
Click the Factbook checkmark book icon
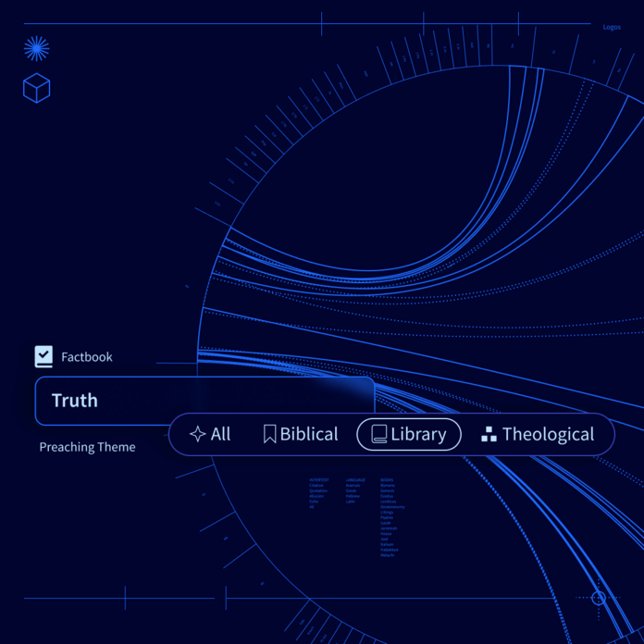[x=43, y=356]
